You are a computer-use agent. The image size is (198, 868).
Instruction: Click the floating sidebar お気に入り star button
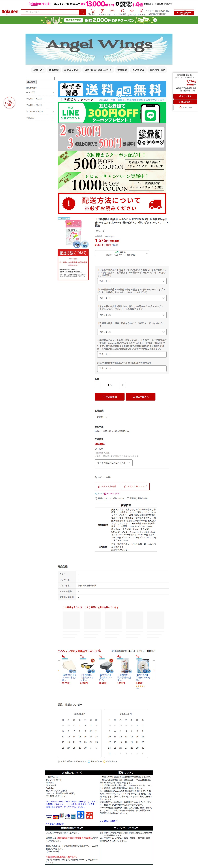click(185, 107)
